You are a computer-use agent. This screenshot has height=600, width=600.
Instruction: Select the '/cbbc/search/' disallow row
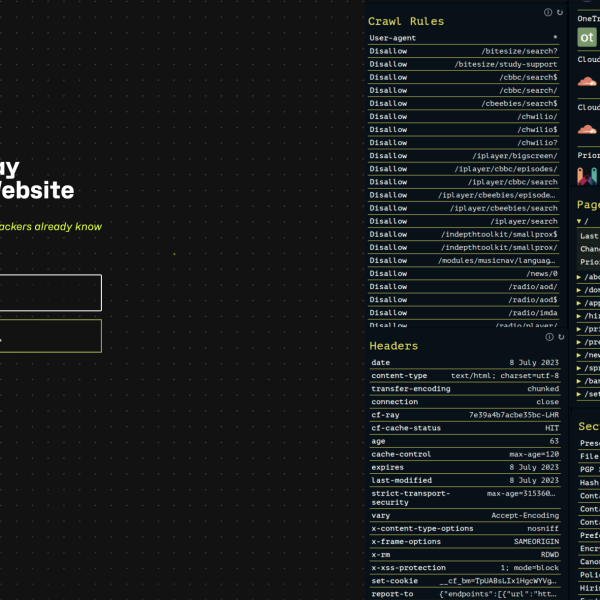[x=463, y=90]
